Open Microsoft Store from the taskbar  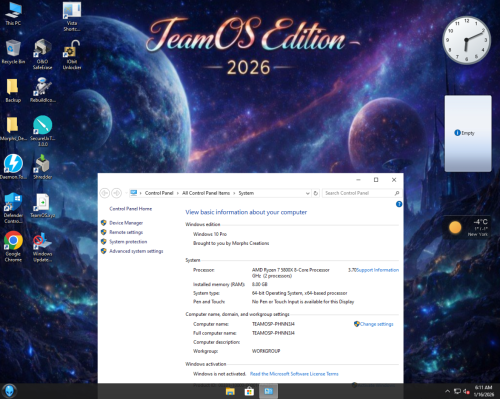point(249,391)
